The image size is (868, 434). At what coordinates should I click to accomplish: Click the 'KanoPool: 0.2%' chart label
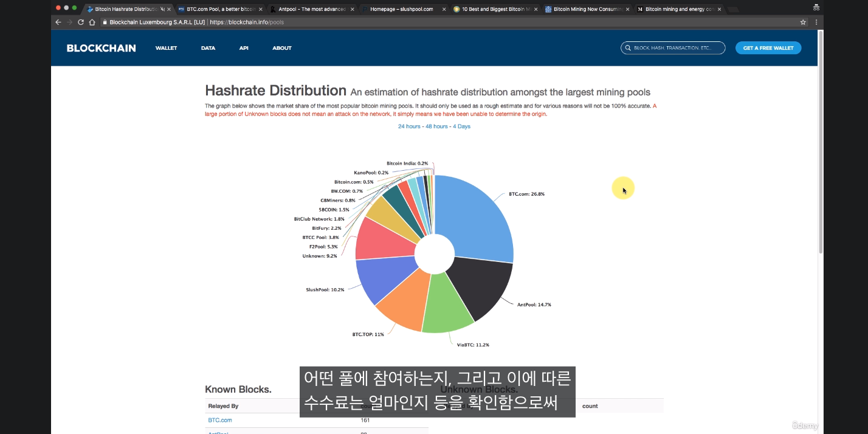[x=371, y=173]
